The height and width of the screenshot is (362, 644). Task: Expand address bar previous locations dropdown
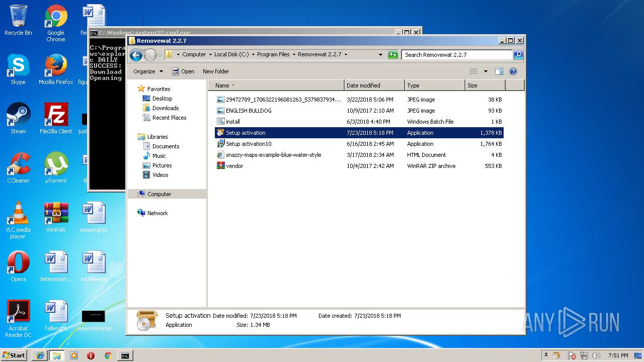coord(380,55)
